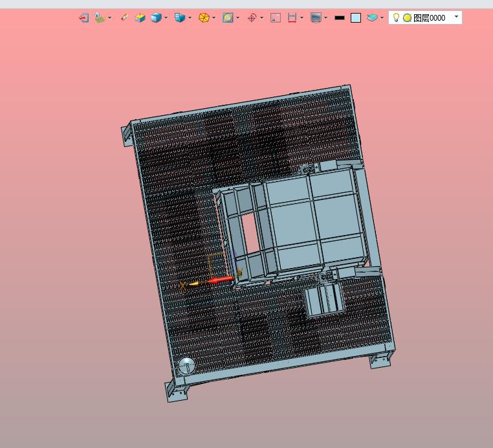Select the red dimension measure icon
This screenshot has height=448, width=493.
point(292,18)
